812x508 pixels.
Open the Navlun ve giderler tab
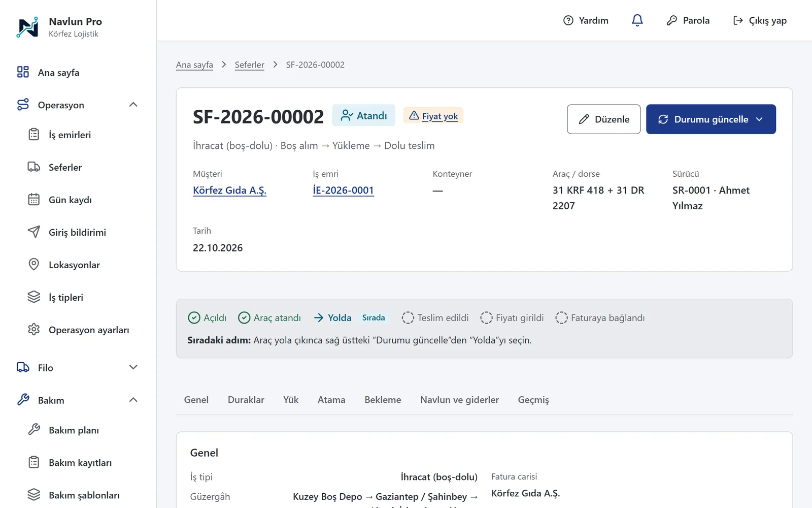click(459, 400)
